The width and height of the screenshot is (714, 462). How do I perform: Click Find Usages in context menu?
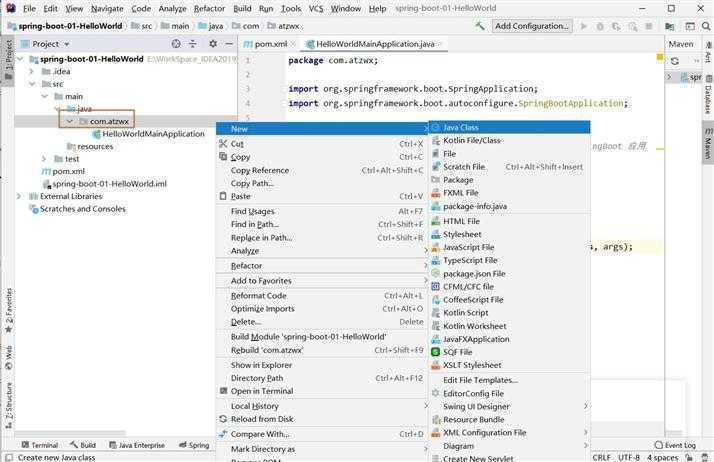click(321, 211)
